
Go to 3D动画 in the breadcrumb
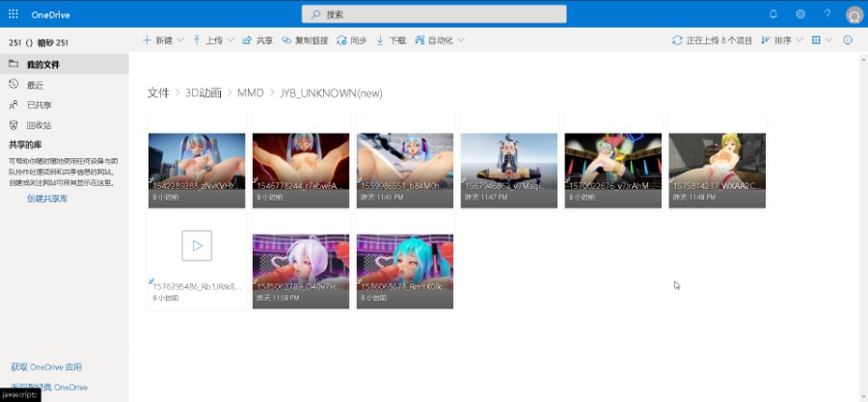203,94
